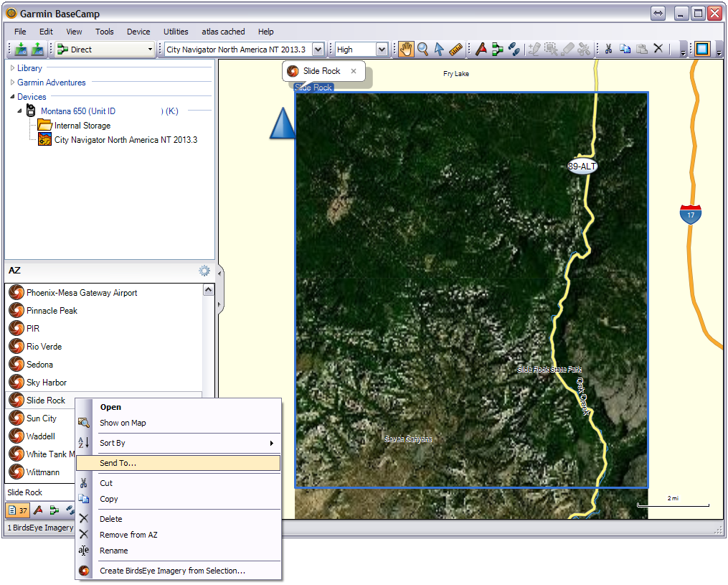Click the Montana 650 device icon
The width and height of the screenshot is (728, 585).
[x=31, y=111]
